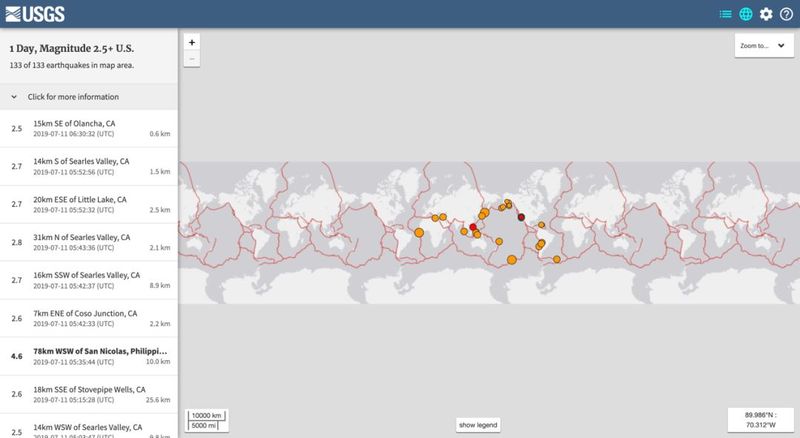
Task: Expand Click for more information
Action: 89,96
